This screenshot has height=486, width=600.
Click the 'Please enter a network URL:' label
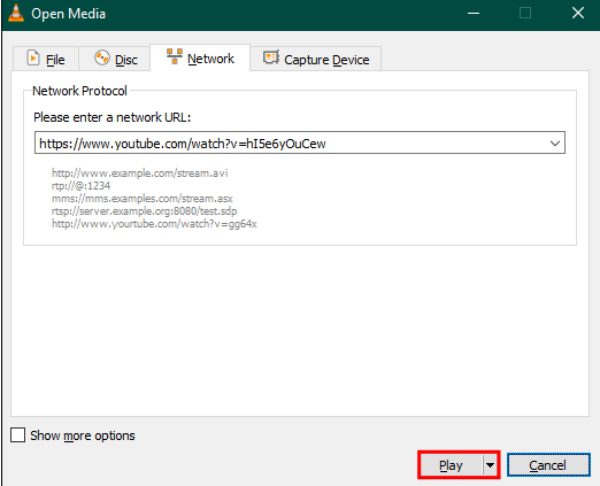pyautogui.click(x=112, y=117)
